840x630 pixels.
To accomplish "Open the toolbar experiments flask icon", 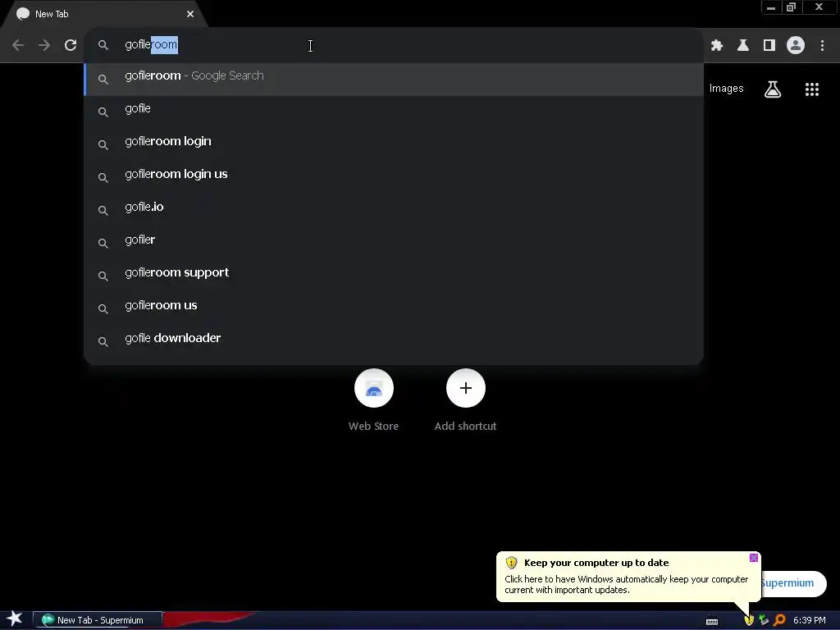I will [742, 46].
